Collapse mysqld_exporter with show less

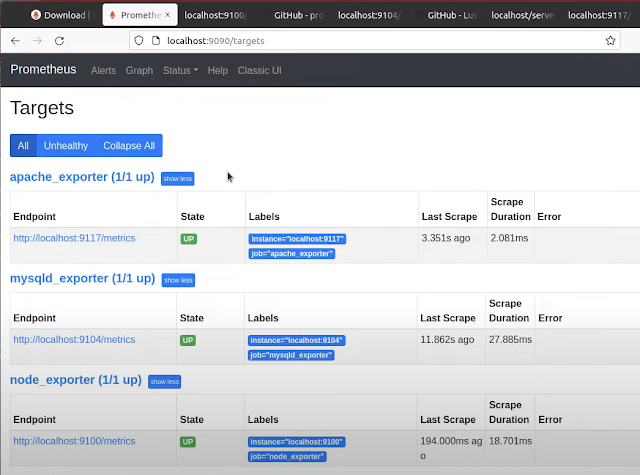coord(178,280)
